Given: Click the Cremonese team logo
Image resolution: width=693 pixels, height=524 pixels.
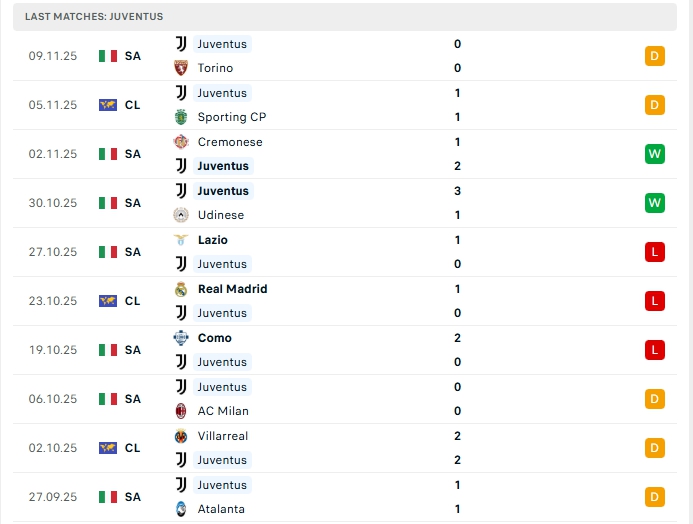Looking at the screenshot, I should pyautogui.click(x=181, y=142).
